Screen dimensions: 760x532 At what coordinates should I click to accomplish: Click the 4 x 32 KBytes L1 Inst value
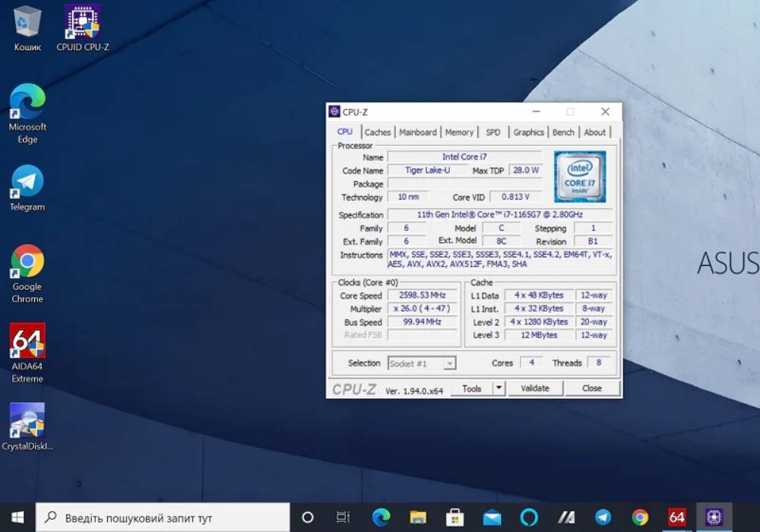[x=539, y=309]
